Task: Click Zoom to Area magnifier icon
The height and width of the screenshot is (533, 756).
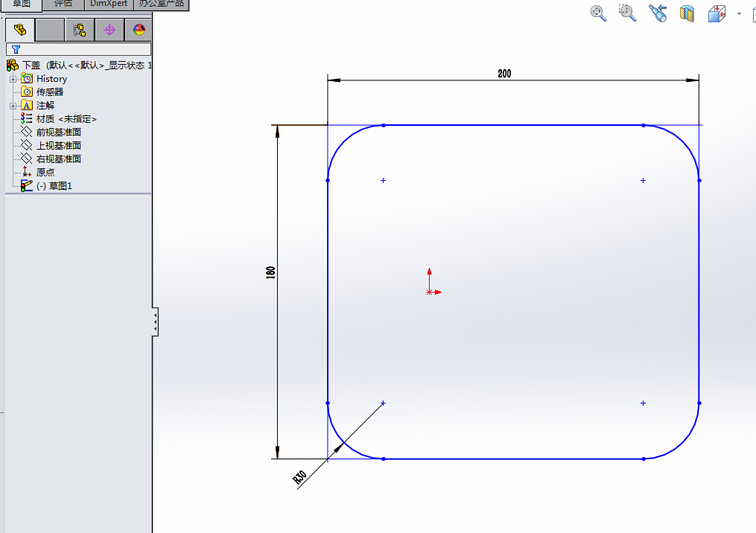Action: click(627, 13)
